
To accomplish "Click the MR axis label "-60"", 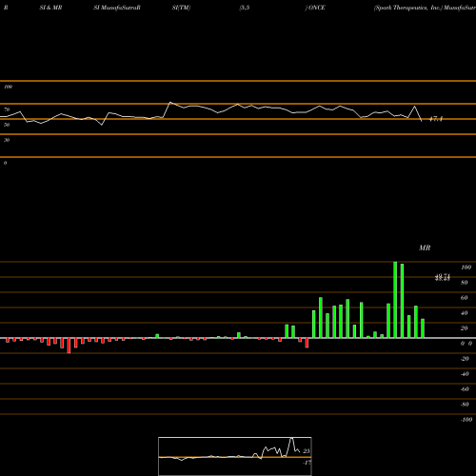I will click(x=465, y=389).
